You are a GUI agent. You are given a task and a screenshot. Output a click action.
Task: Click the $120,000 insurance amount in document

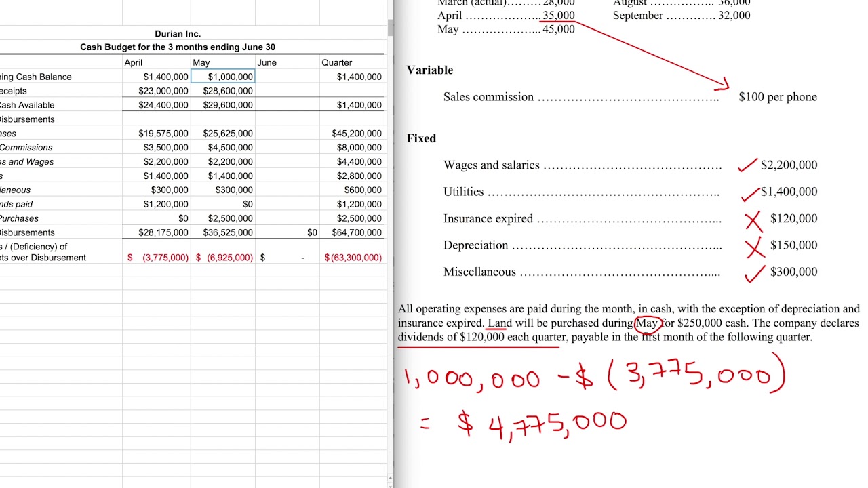(793, 218)
